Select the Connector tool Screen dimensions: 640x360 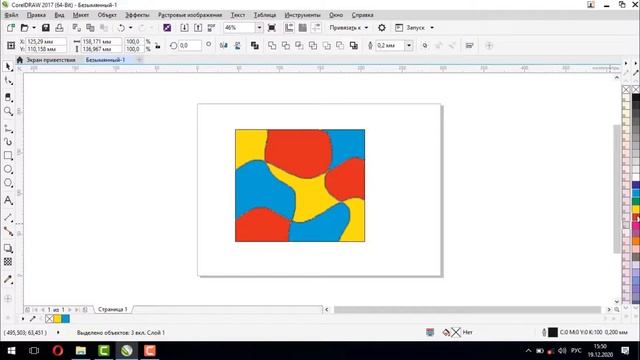tap(8, 231)
